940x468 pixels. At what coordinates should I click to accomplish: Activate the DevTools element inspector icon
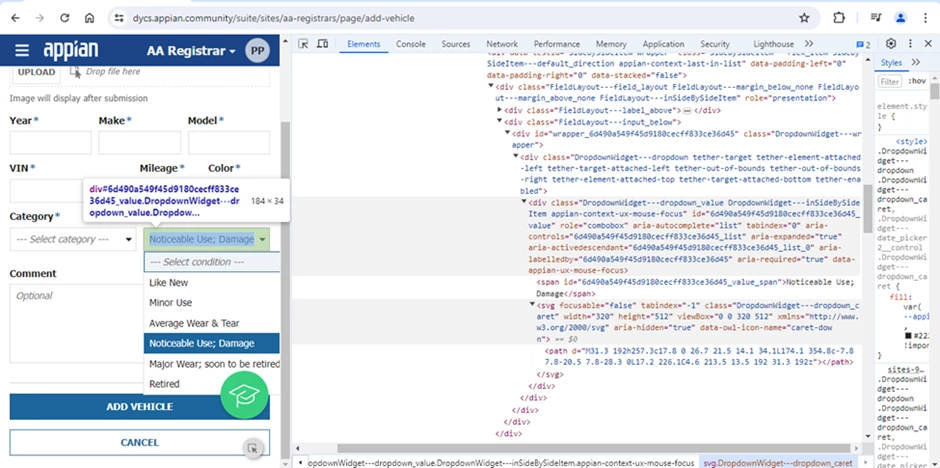coord(303,44)
